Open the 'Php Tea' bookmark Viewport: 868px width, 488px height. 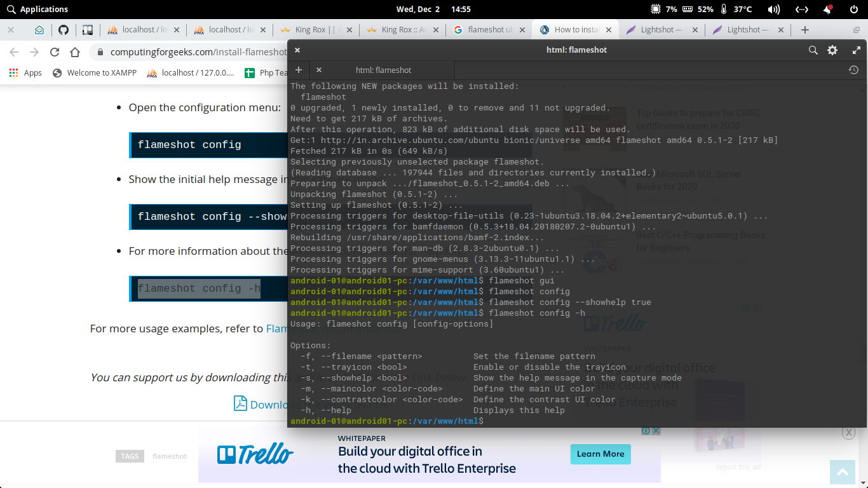point(266,73)
